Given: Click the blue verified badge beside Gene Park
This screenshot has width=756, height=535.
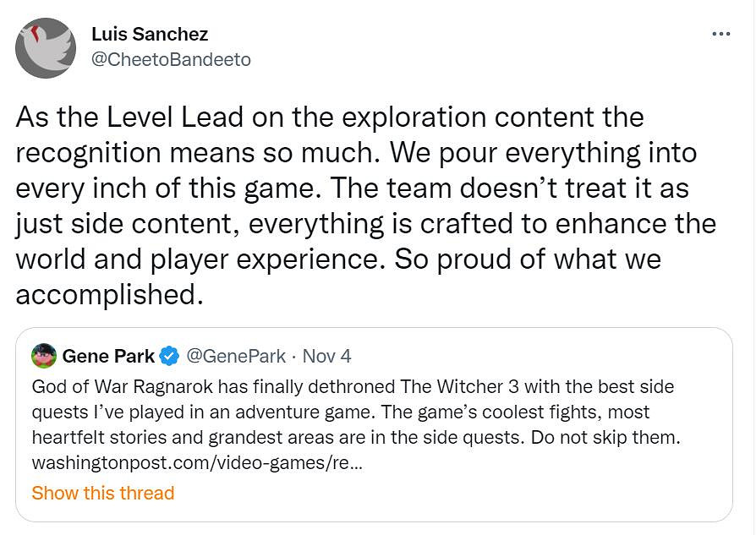Looking at the screenshot, I should (169, 356).
